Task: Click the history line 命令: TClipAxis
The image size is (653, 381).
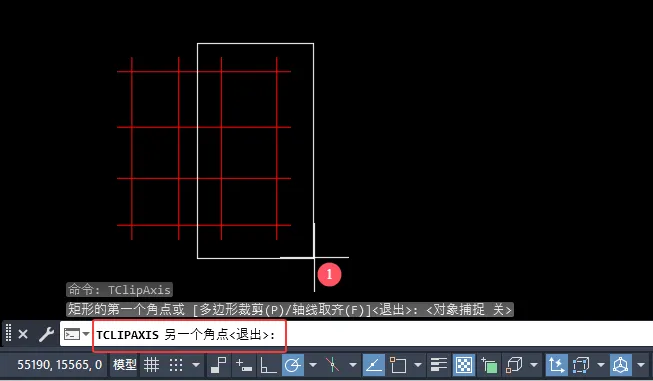Action: point(119,290)
